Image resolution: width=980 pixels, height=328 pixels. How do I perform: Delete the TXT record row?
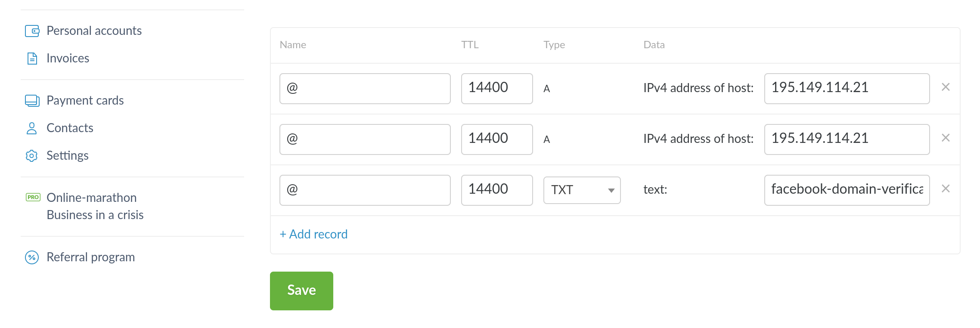coord(946,189)
